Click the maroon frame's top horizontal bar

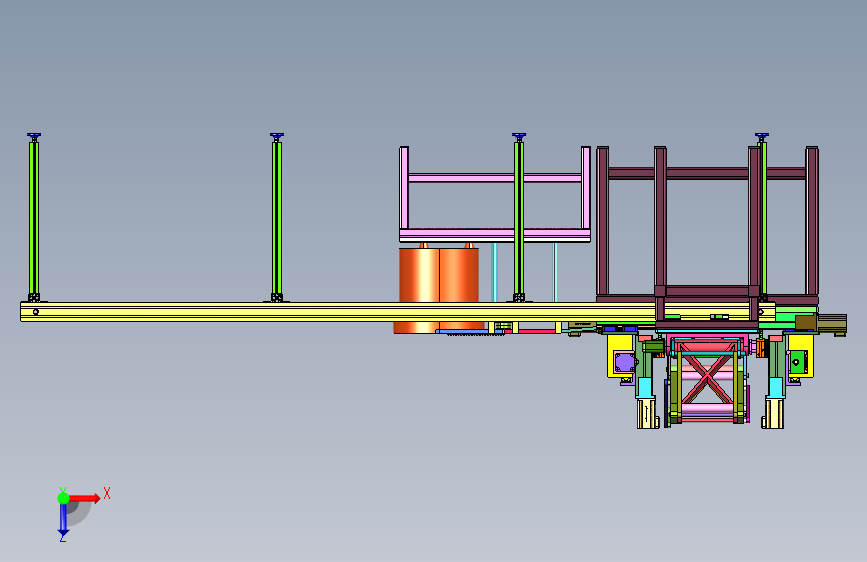tap(707, 173)
